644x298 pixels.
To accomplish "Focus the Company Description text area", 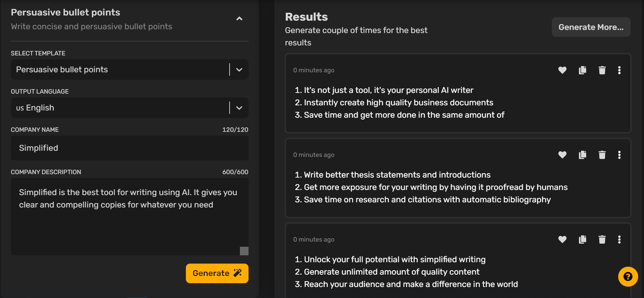I will pos(129,216).
